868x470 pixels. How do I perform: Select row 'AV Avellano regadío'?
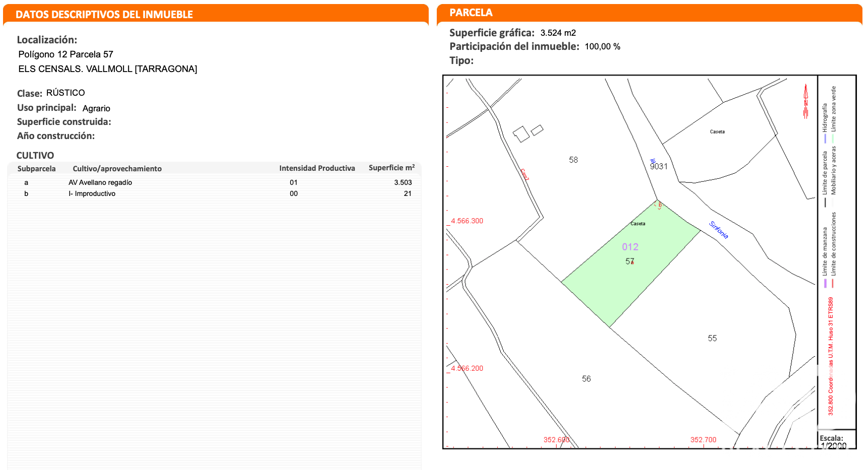tap(215, 182)
